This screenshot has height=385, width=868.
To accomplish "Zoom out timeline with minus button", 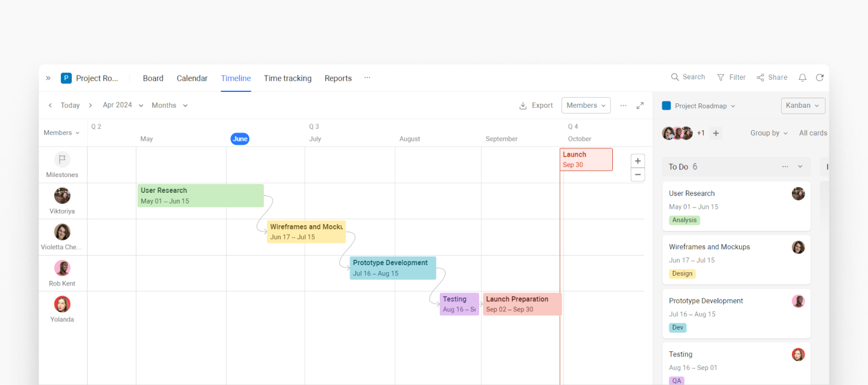I will click(x=638, y=174).
